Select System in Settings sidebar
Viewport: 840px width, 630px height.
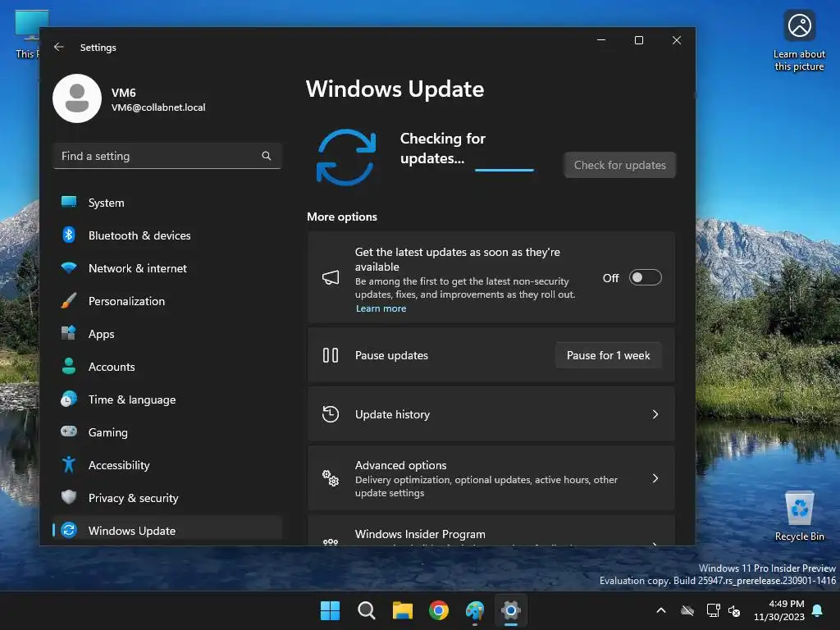(x=167, y=203)
